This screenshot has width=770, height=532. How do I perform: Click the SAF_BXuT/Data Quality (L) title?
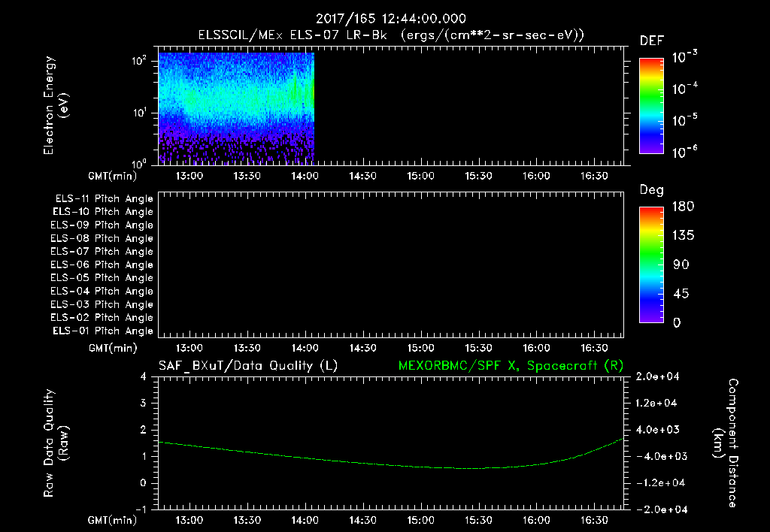coord(248,366)
